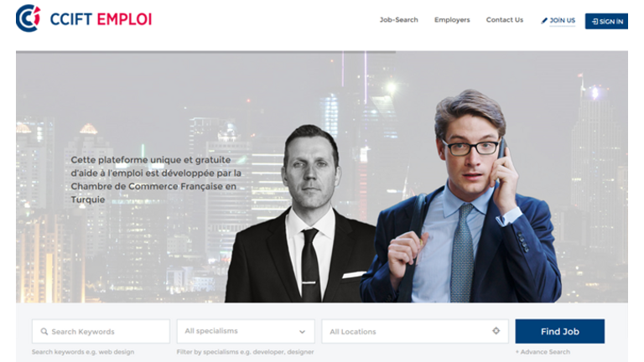Image resolution: width=644 pixels, height=362 pixels.
Task: Click the Sign In button
Action: click(x=606, y=21)
